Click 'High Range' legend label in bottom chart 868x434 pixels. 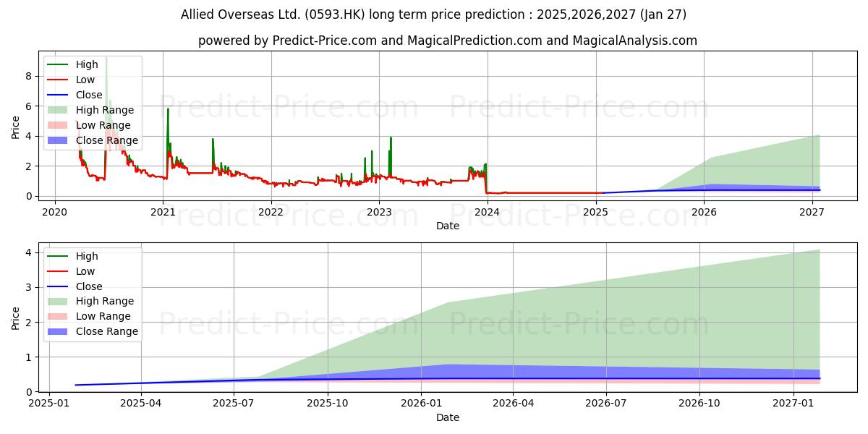coord(104,301)
